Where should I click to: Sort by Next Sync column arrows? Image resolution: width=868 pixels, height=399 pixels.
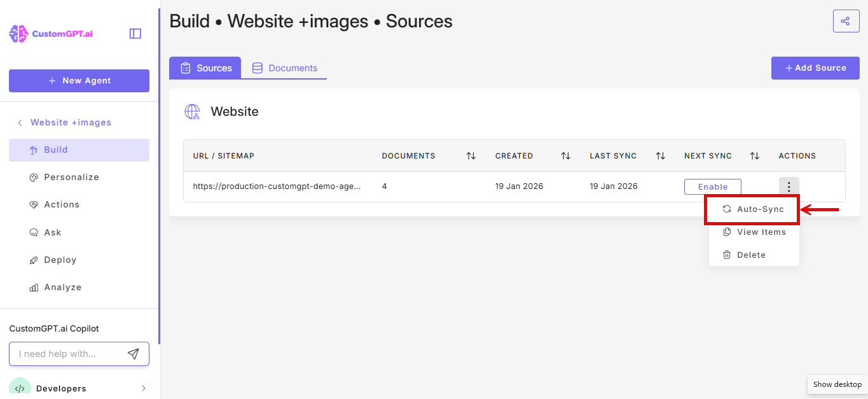[x=755, y=156]
